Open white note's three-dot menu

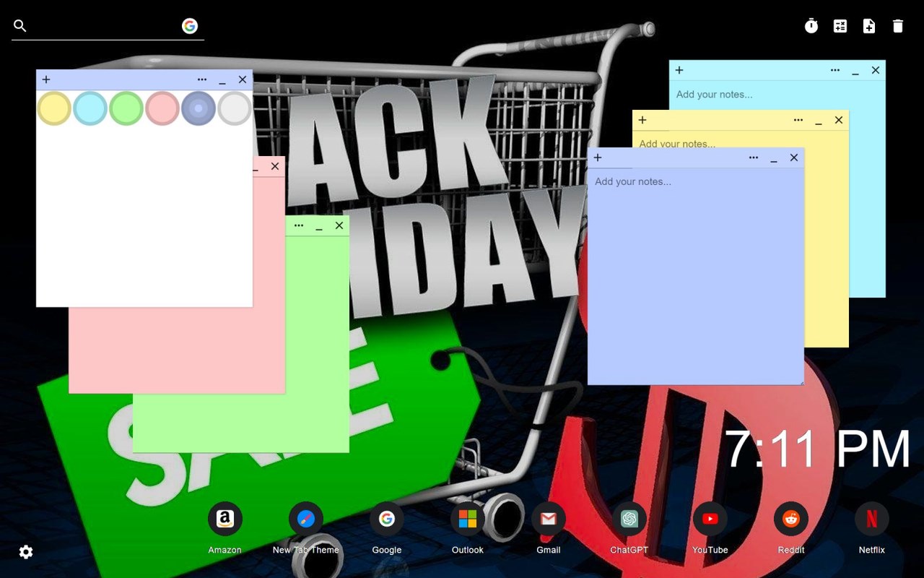click(x=202, y=79)
